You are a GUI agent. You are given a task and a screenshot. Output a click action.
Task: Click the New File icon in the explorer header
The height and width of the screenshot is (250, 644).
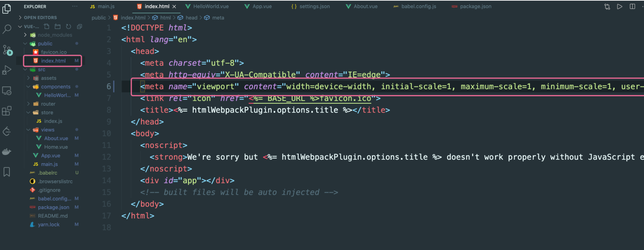pyautogui.click(x=47, y=26)
